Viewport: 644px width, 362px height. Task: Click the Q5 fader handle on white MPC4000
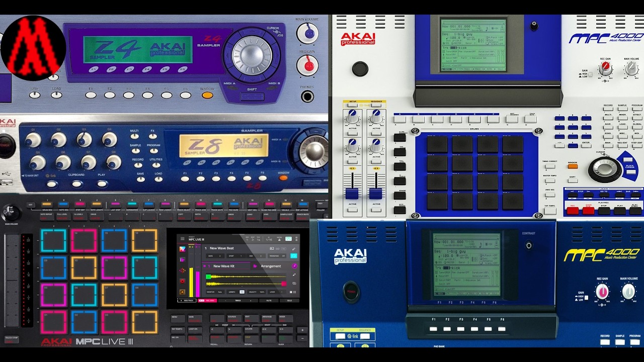coord(352,193)
